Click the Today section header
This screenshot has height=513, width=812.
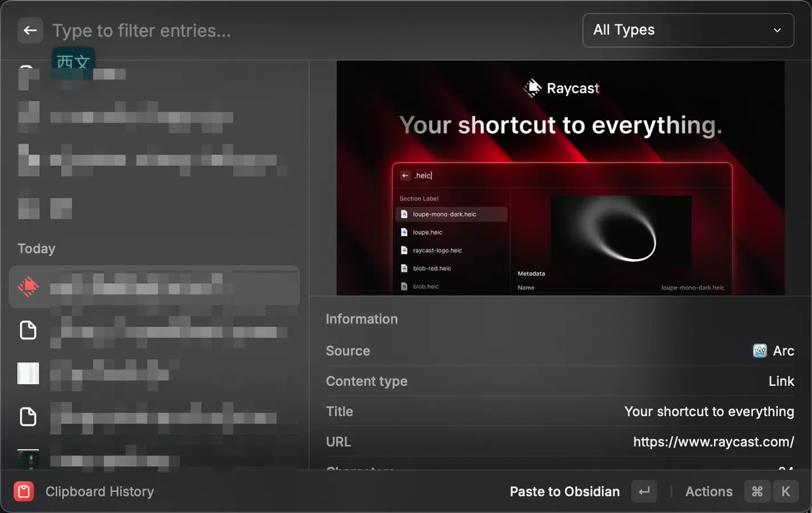pos(36,249)
